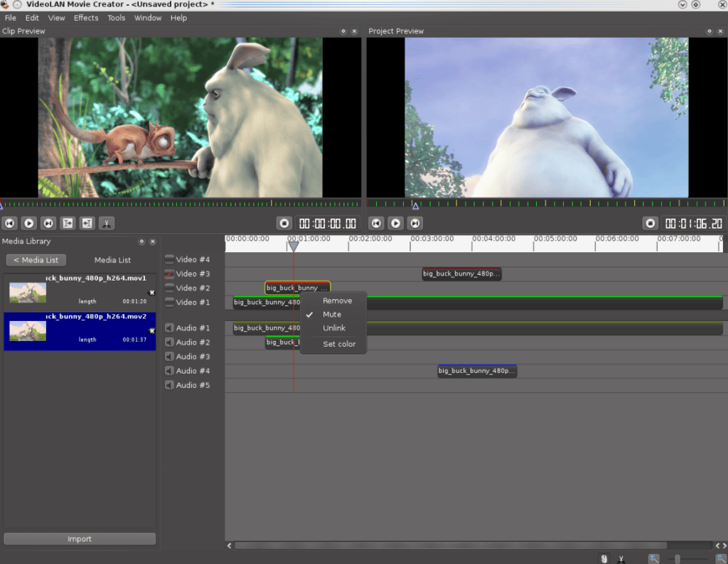Toggle Video #1 track visibility
This screenshot has width=728, height=564.
pos(169,302)
